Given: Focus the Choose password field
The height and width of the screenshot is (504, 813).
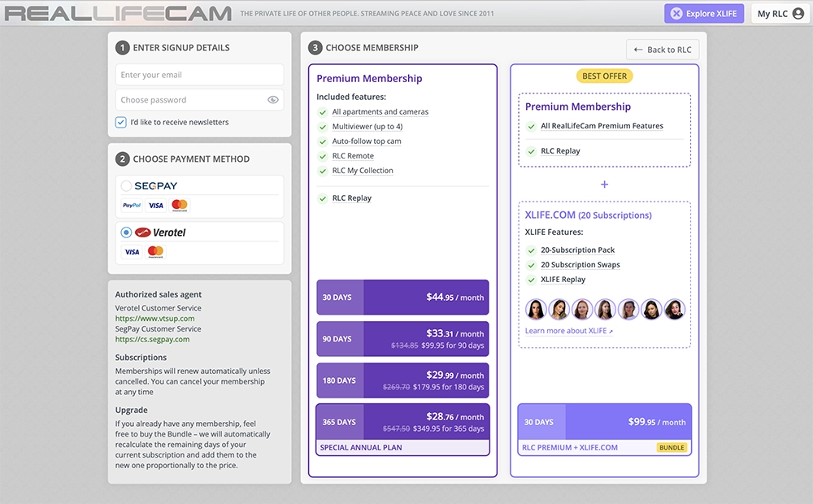Looking at the screenshot, I should [200, 99].
